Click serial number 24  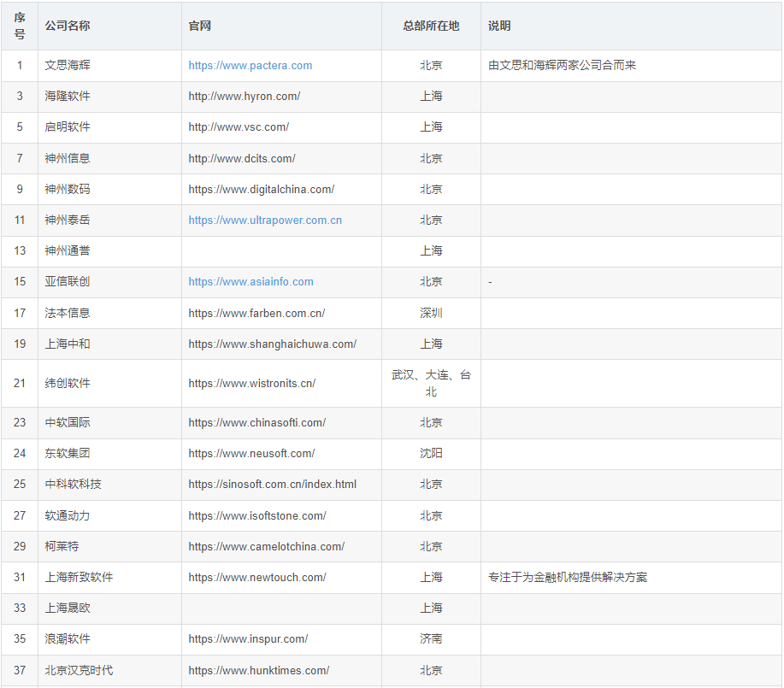[x=20, y=454]
